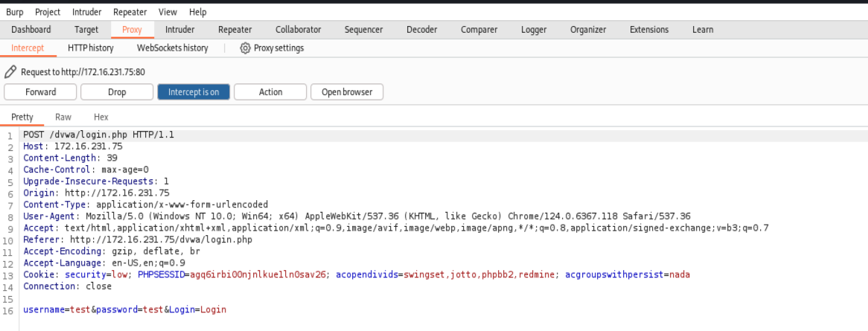Click line number 16 in the gutter

click(7, 310)
